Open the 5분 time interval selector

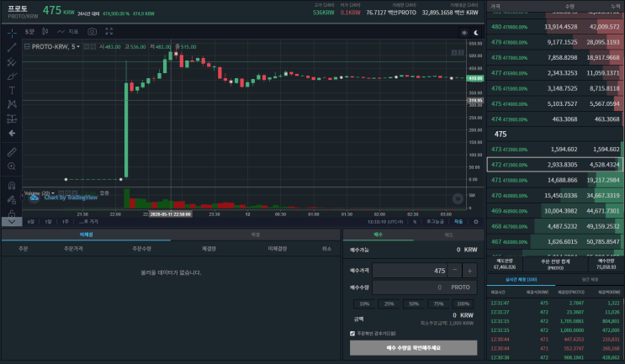(30, 31)
